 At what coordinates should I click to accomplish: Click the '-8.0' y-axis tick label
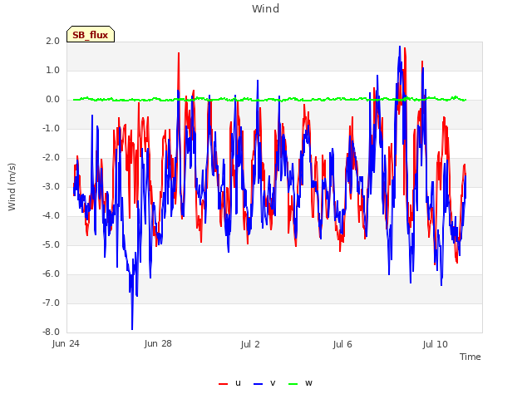pos(51,332)
